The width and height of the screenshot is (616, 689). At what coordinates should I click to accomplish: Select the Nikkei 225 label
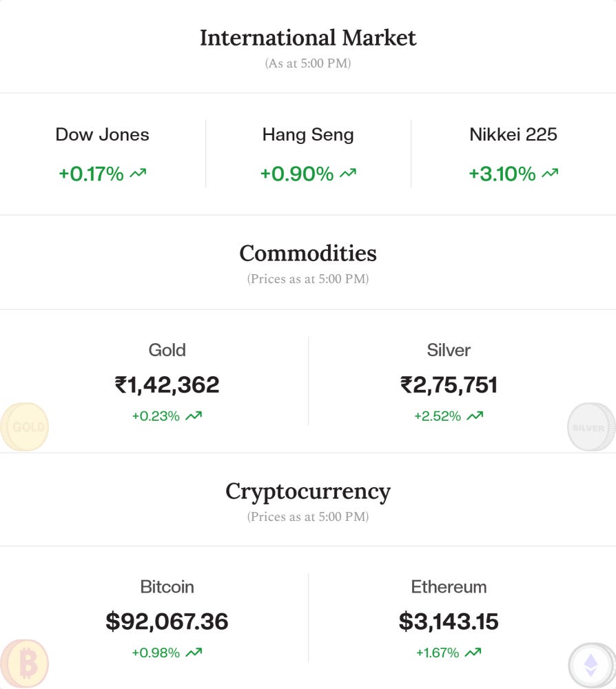pyautogui.click(x=513, y=134)
